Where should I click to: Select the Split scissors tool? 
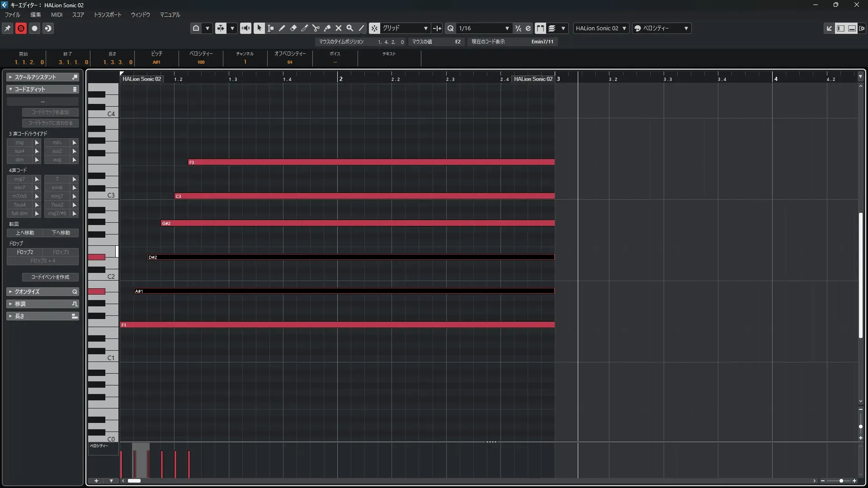[316, 28]
